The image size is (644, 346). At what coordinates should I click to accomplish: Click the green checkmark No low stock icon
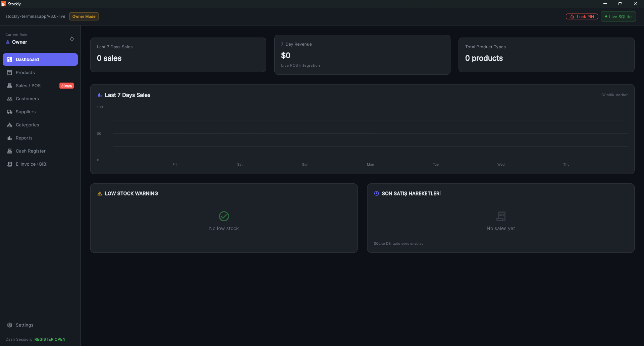224,216
